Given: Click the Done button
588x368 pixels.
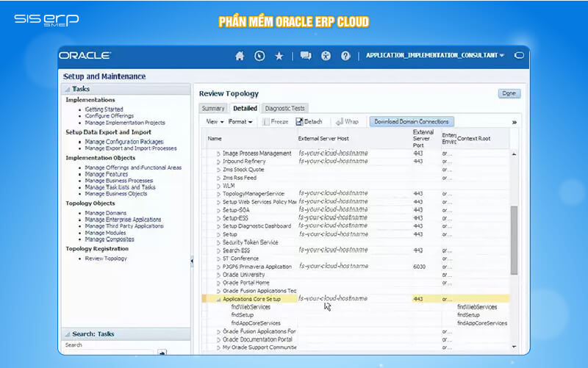Looking at the screenshot, I should pos(509,93).
